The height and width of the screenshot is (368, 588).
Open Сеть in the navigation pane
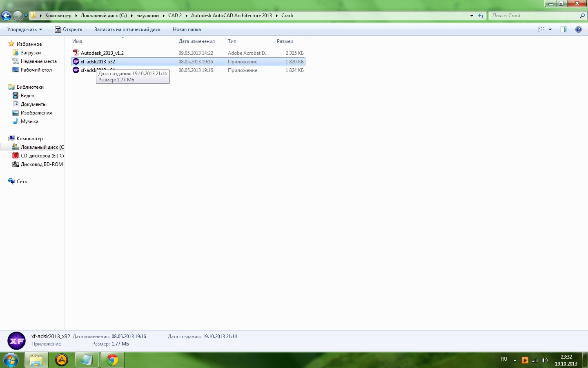point(22,182)
